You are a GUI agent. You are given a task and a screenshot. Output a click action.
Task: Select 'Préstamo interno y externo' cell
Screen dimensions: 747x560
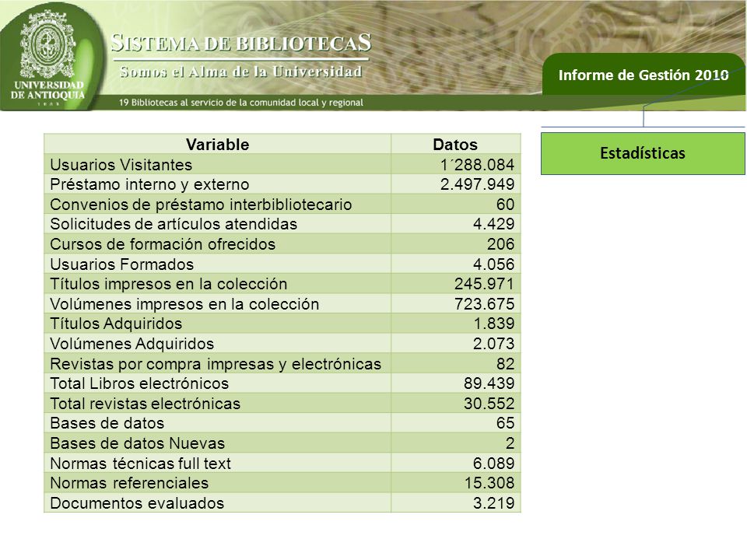click(218, 184)
